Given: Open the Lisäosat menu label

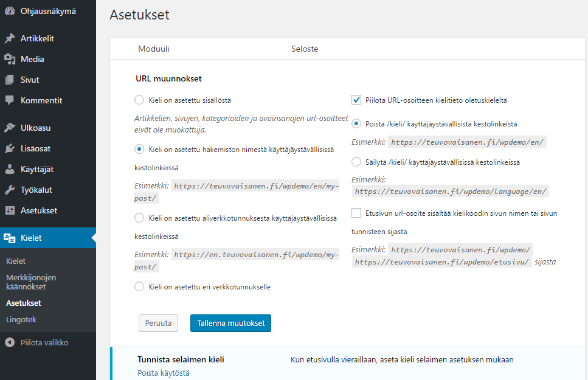Looking at the screenshot, I should [x=35, y=148].
